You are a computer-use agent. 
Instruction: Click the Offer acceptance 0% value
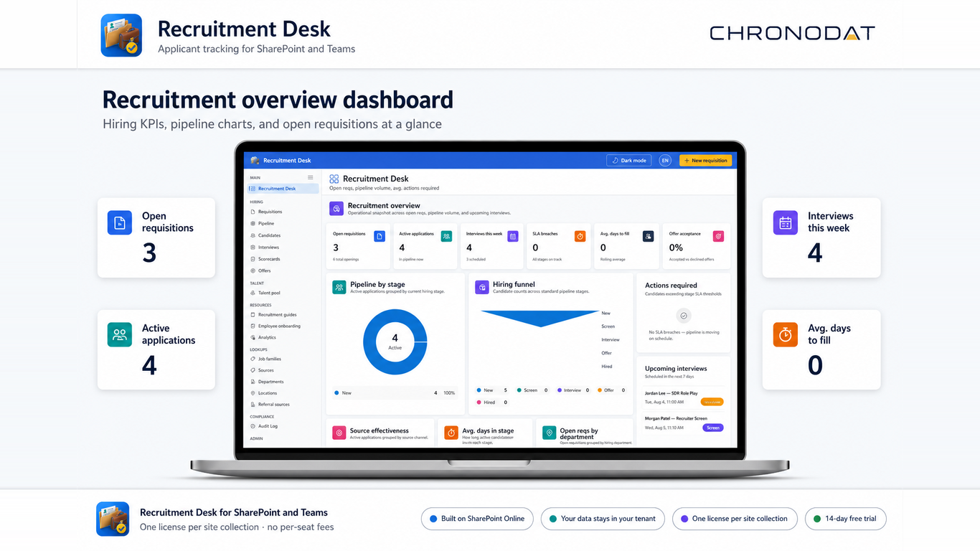676,248
